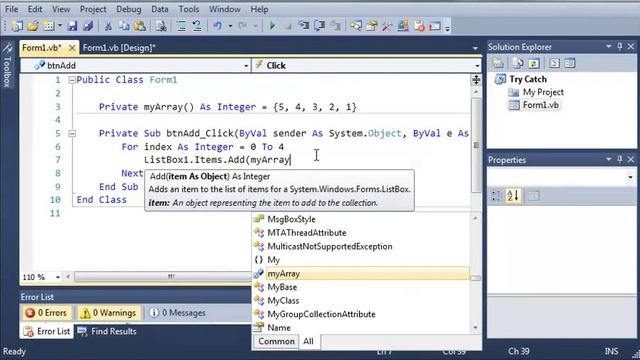The height and width of the screenshot is (360, 640).
Task: Open the Help menu
Action: [259, 9]
